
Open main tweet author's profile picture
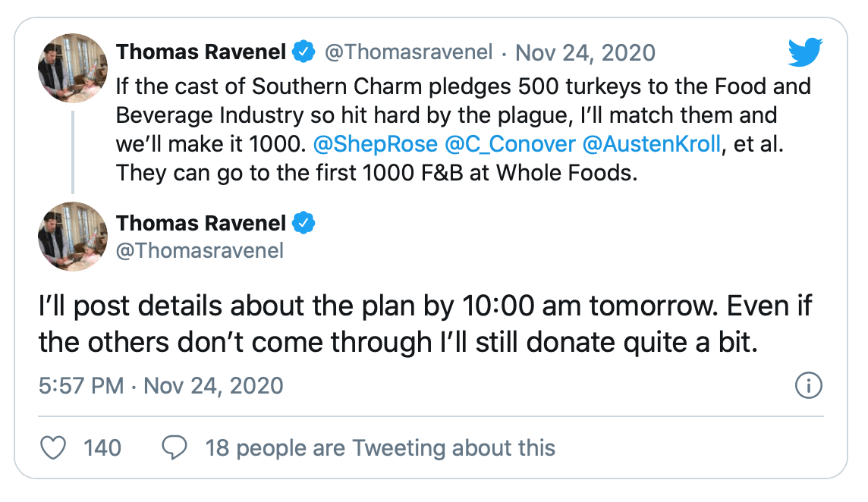pos(73,237)
